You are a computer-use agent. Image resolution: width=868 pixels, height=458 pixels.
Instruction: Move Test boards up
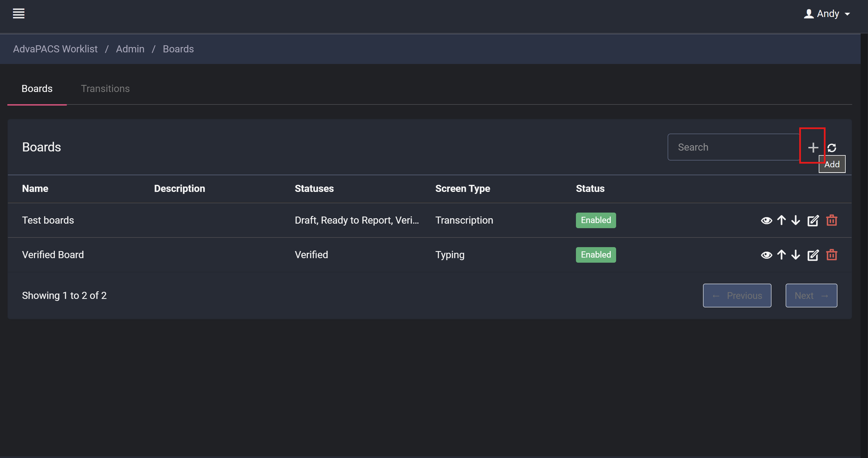point(781,220)
